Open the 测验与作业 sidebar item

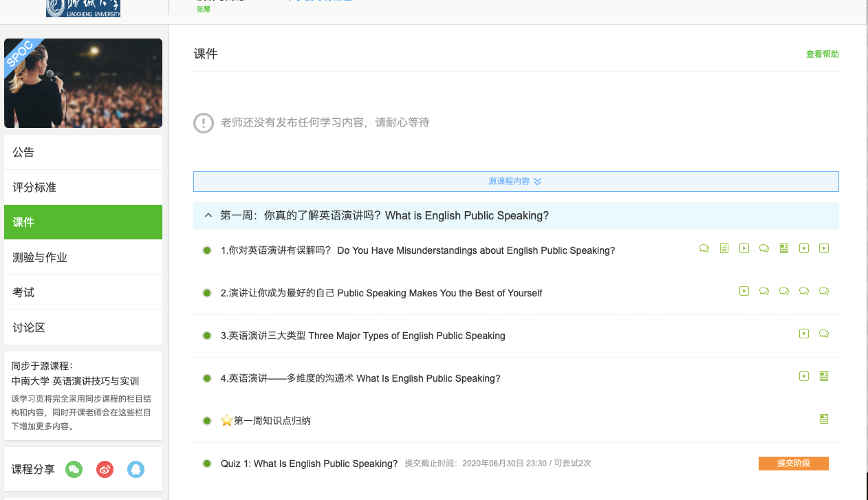tap(83, 257)
